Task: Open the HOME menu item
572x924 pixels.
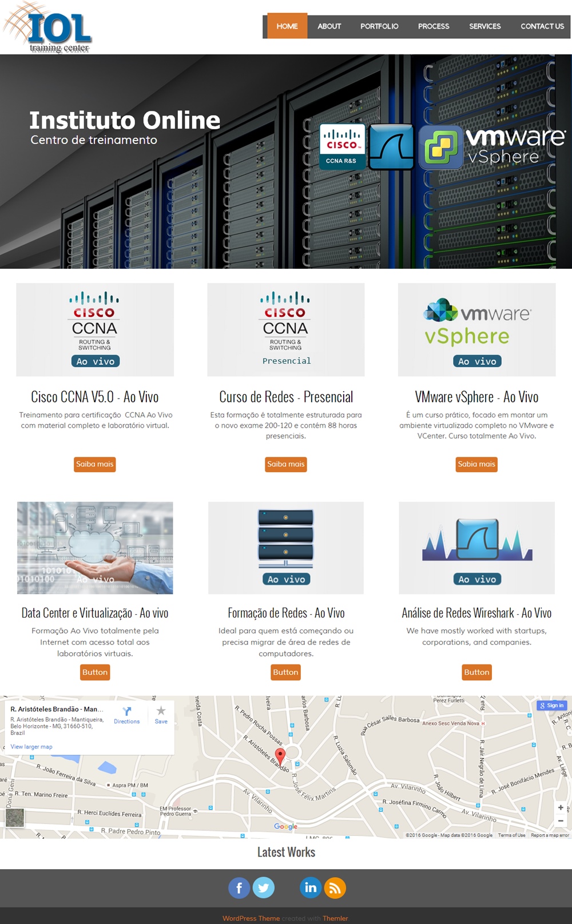Action: (x=287, y=26)
